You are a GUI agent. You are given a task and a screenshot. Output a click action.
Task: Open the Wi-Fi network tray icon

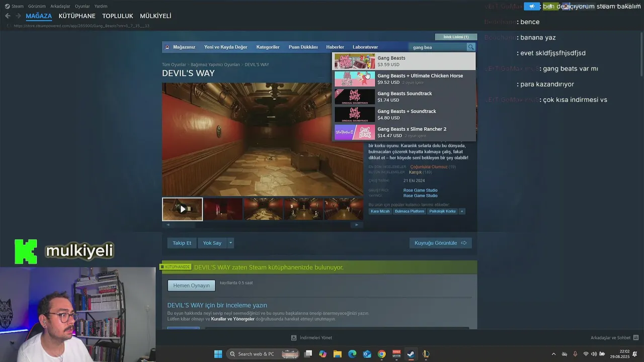[586, 354]
